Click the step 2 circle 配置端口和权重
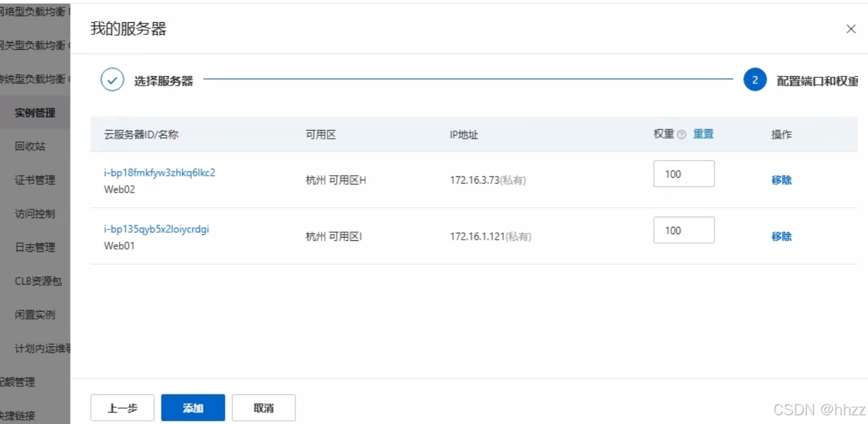The height and width of the screenshot is (424, 868). click(x=755, y=79)
